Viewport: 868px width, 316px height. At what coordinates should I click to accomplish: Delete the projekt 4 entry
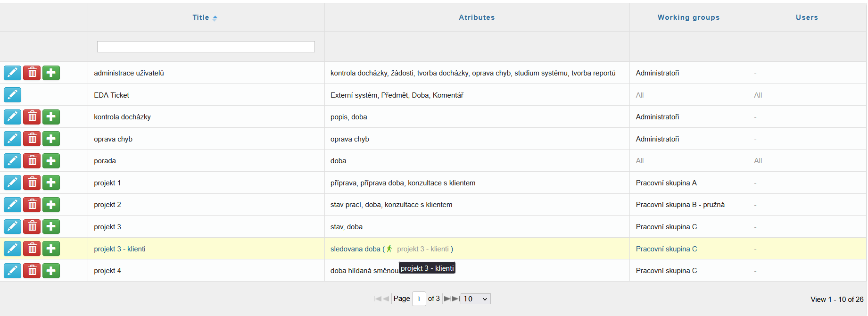click(x=32, y=271)
